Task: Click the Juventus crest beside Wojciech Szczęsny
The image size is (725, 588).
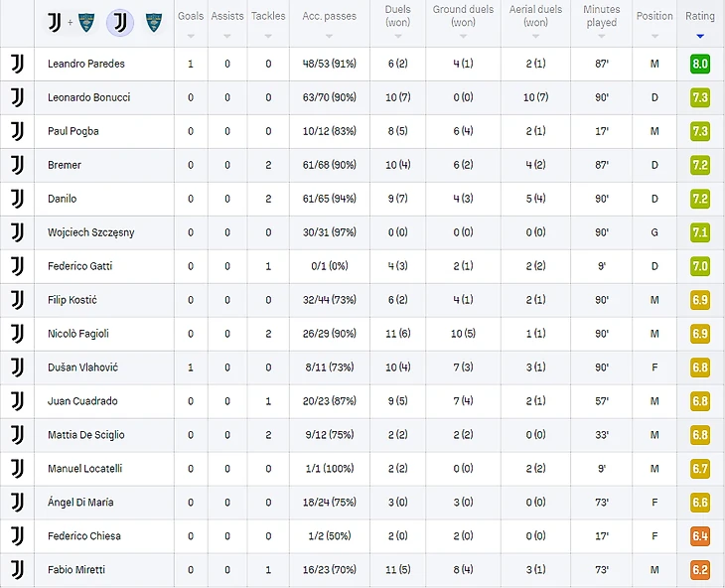Action: point(17,232)
